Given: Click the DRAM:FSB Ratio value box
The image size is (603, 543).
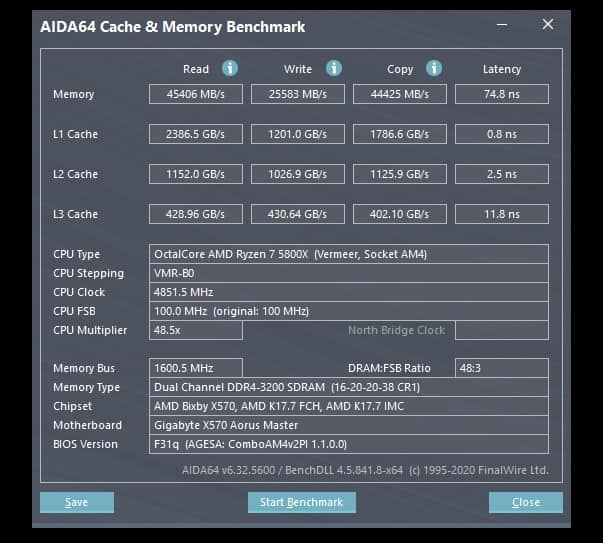Looking at the screenshot, I should (502, 368).
